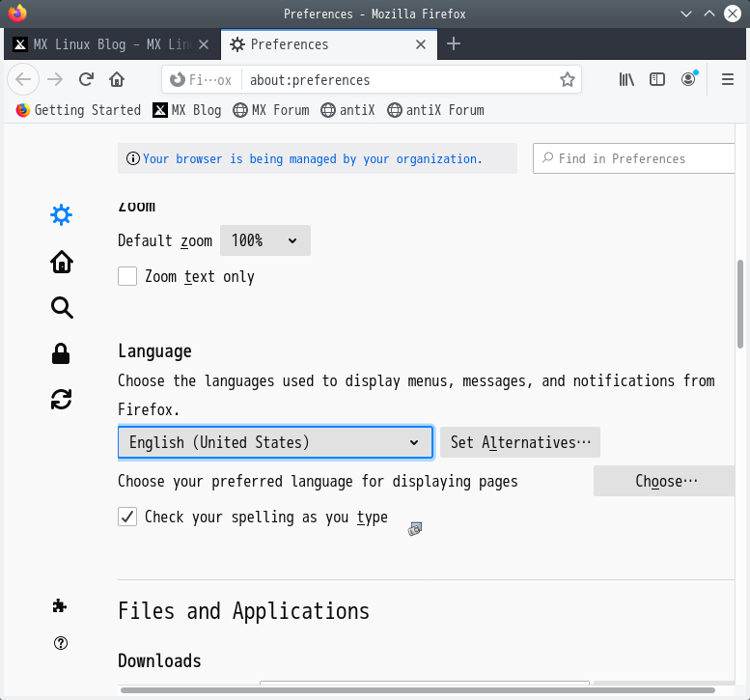Open Getting Started bookmark

[78, 110]
